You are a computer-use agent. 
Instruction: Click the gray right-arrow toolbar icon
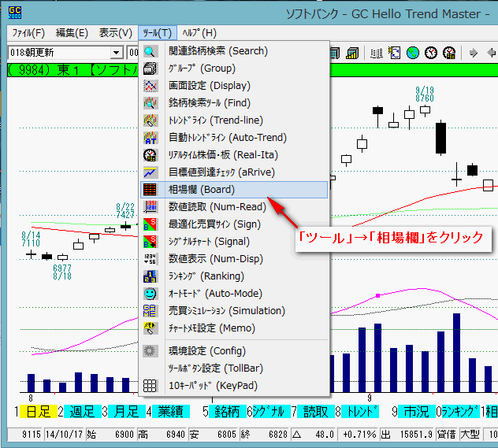(x=474, y=53)
